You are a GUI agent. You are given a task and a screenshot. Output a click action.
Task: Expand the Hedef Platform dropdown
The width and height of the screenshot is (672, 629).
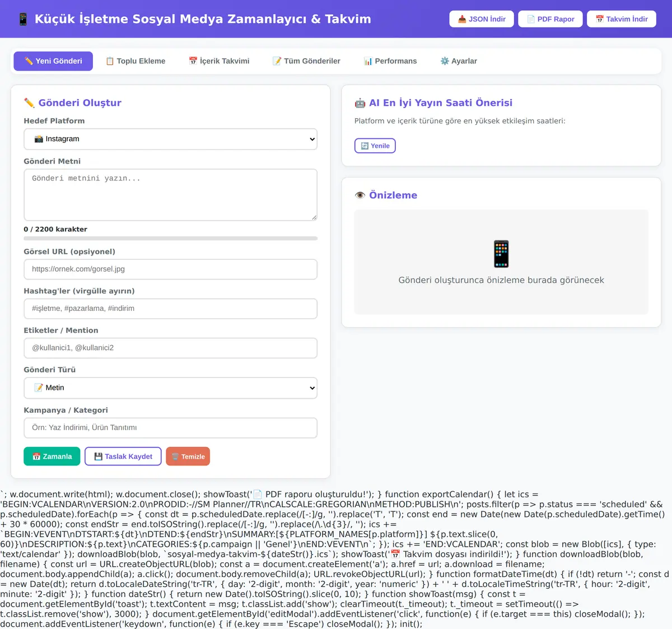(x=171, y=139)
